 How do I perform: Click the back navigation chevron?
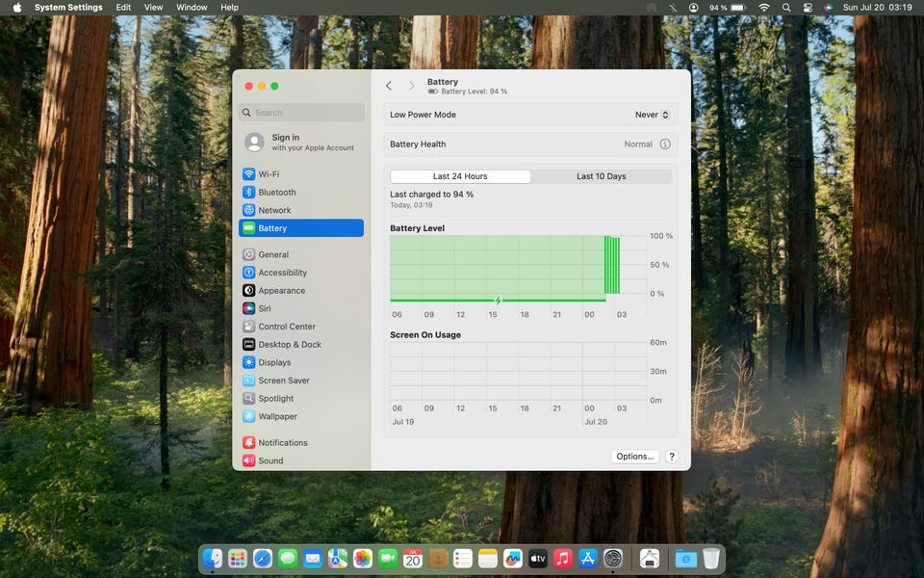(389, 86)
